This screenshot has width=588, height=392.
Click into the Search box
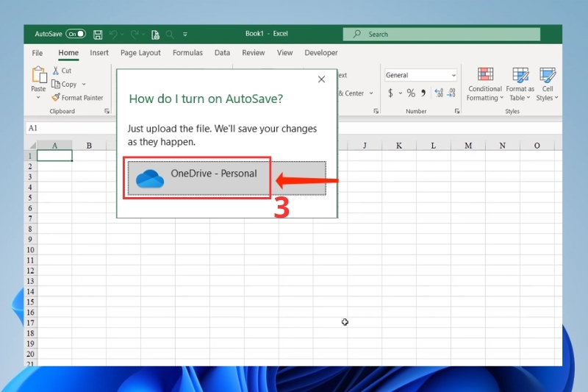click(442, 34)
